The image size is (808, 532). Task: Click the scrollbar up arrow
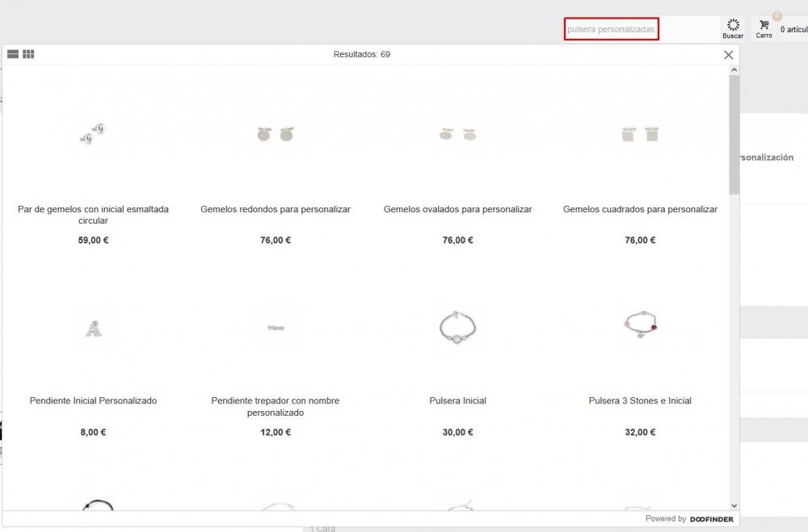click(x=734, y=69)
